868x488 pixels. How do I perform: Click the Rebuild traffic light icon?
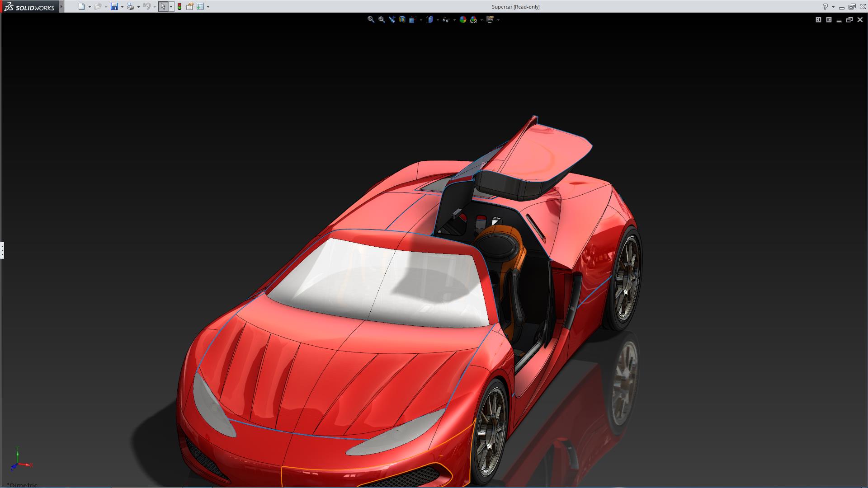click(x=179, y=6)
